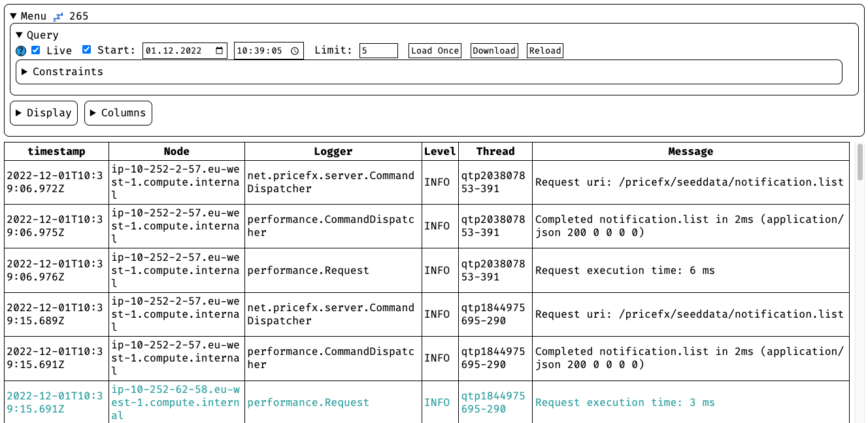Viewport: 868px width, 423px height.
Task: Click the timestamp column header
Action: click(56, 151)
